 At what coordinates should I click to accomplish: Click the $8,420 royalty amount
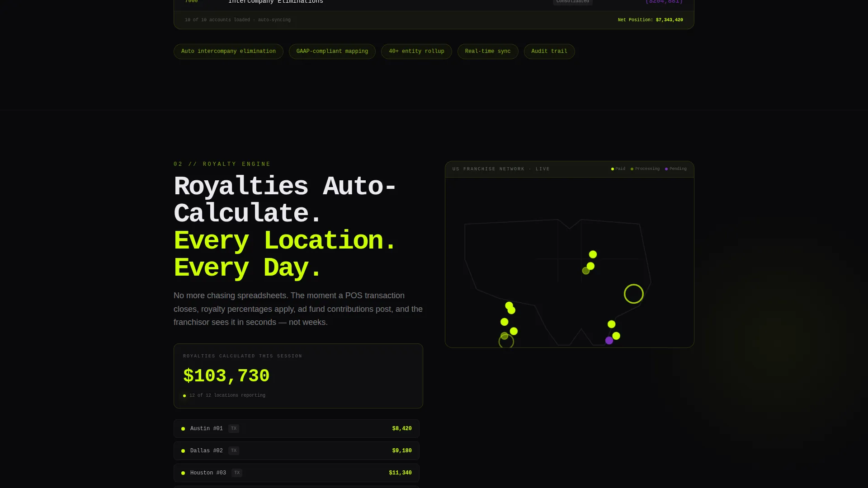click(402, 428)
